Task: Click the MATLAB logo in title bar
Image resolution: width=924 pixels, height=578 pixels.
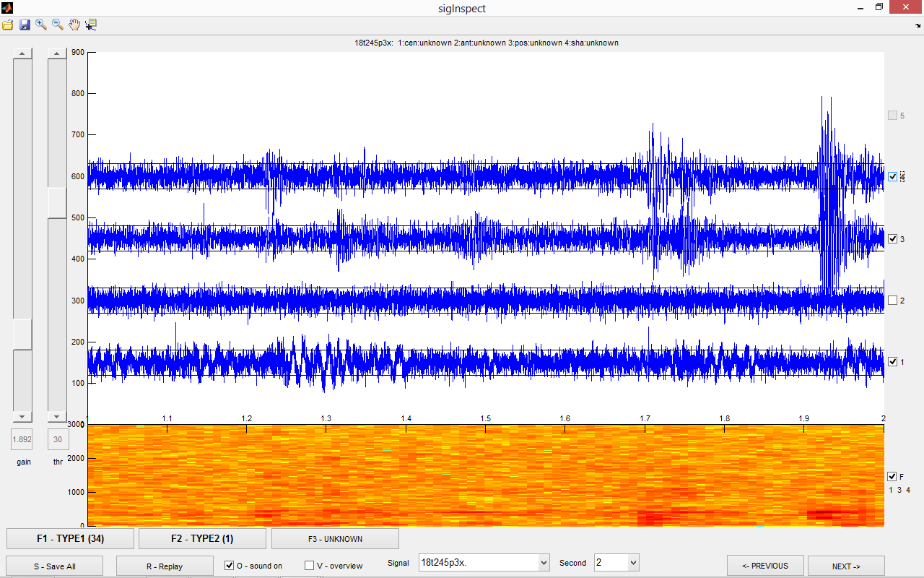Action: (6, 8)
